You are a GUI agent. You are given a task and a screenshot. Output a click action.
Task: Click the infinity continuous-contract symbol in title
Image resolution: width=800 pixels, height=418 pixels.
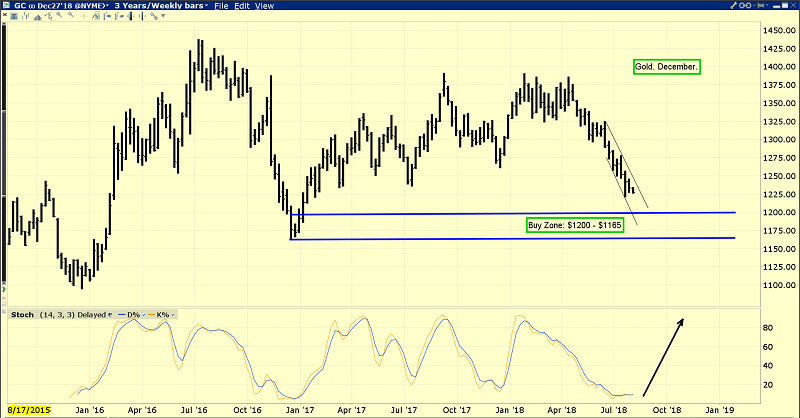[30, 6]
